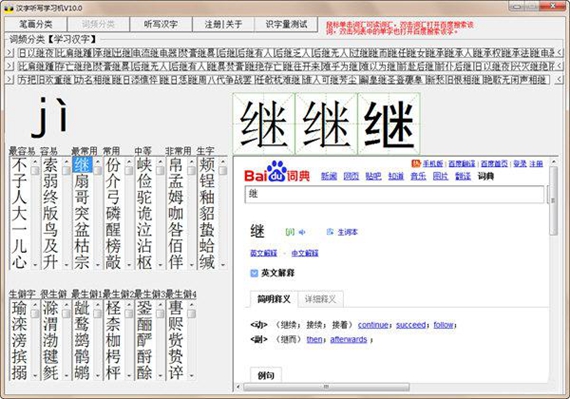
Task: Click the right-end arrow of the first word row
Action: [x=560, y=53]
